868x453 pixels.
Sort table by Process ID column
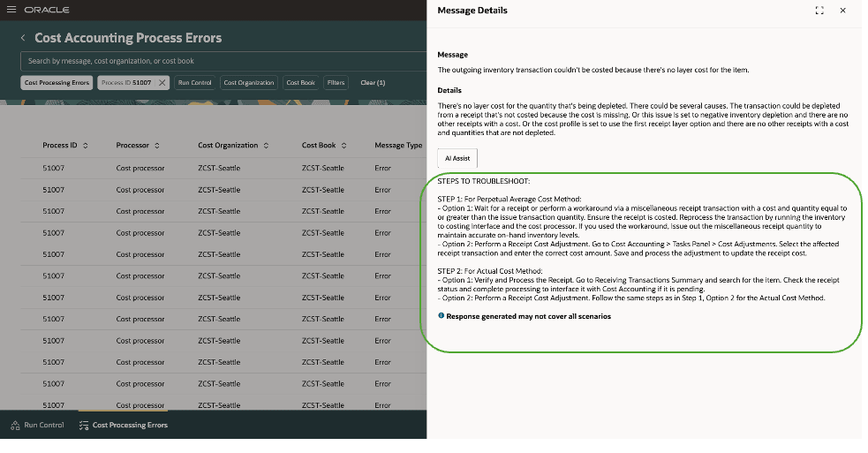(x=86, y=146)
